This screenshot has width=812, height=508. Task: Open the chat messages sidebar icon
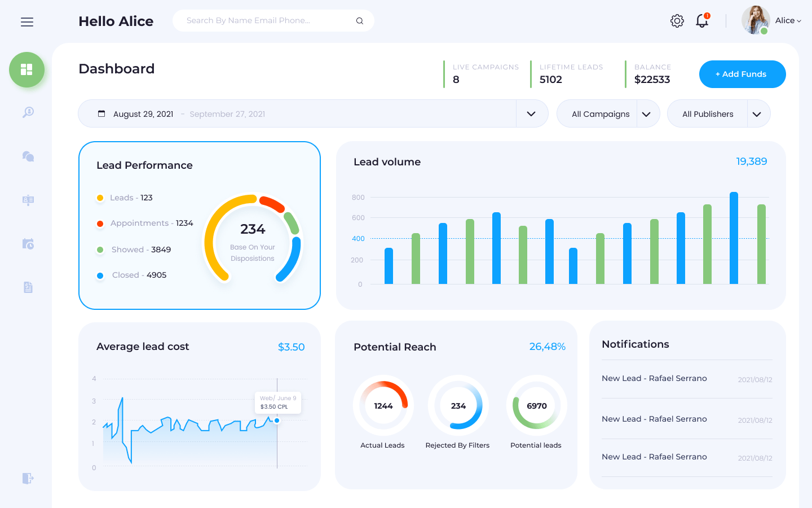(x=27, y=156)
